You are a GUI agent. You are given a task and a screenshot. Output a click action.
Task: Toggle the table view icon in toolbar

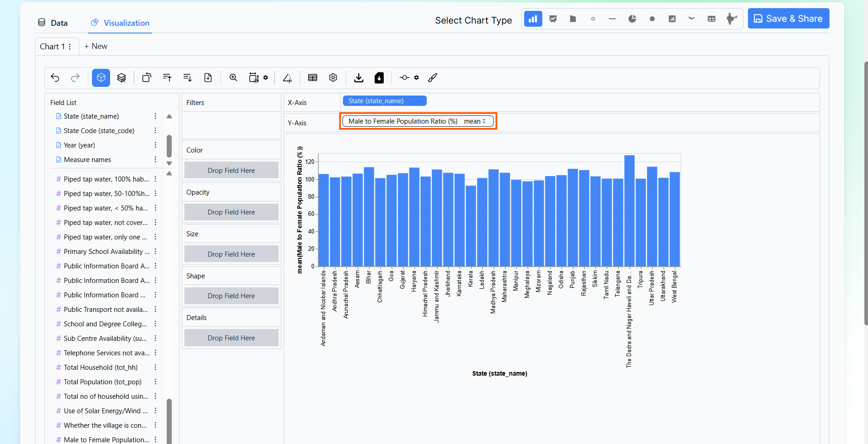[x=313, y=78]
